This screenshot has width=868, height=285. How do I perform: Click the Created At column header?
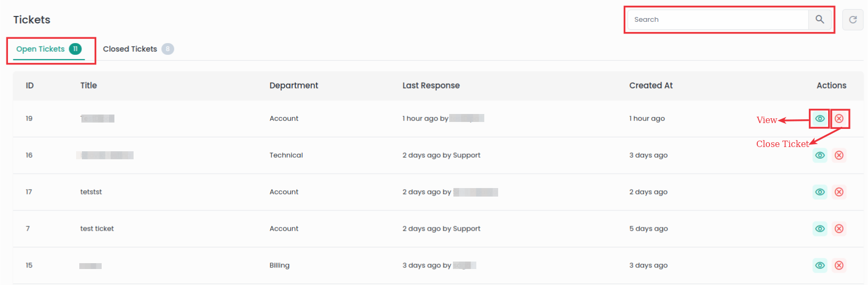(650, 86)
